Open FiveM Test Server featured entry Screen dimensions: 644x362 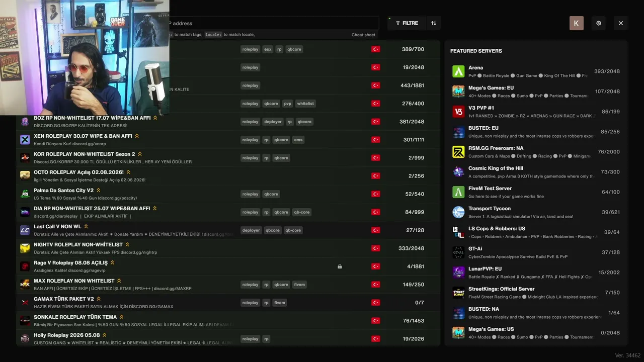536,192
